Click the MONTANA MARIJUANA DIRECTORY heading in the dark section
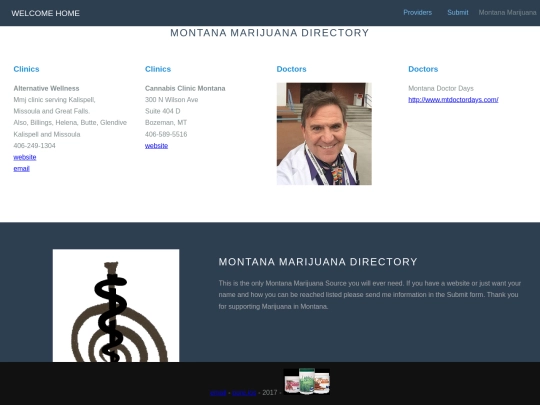540x405 pixels. click(318, 262)
